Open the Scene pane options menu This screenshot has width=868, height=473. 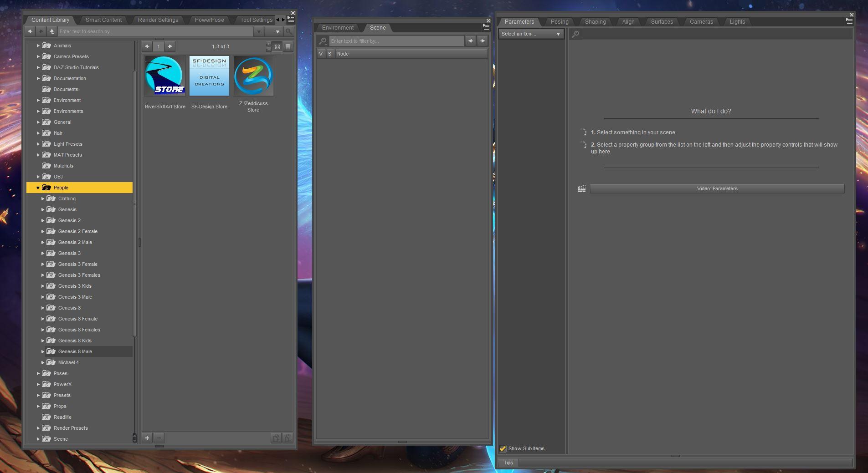486,27
